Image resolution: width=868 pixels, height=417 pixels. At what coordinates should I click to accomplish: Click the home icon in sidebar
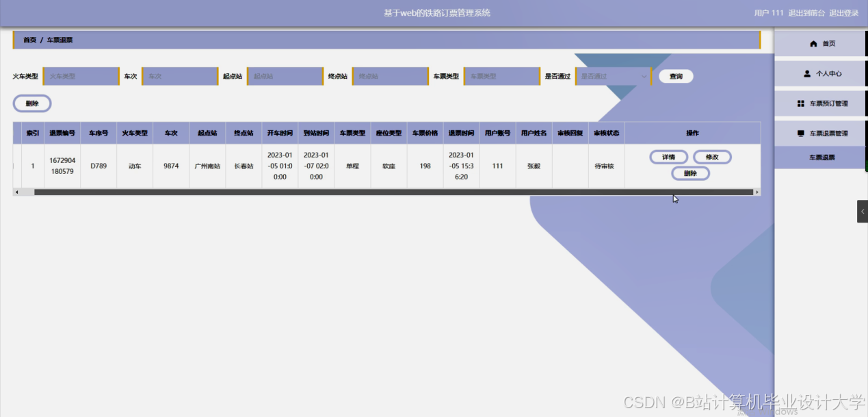(x=813, y=44)
